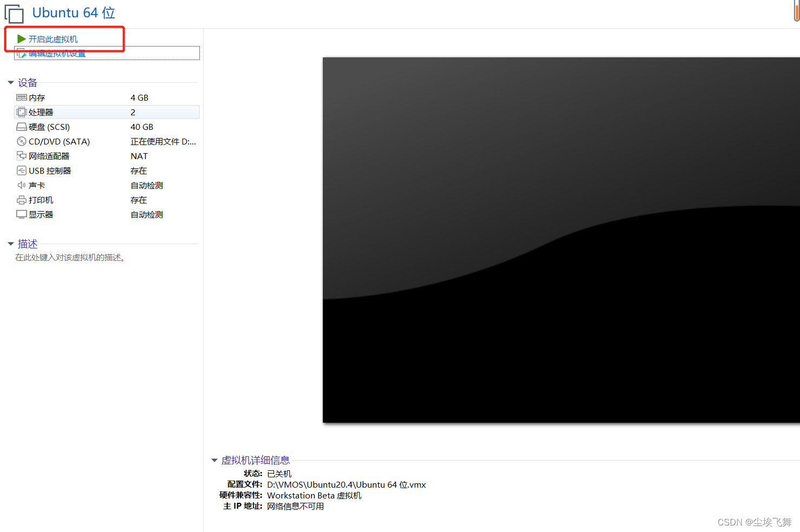Screen dimensions: 800x532
Task: Select the 网络适配器 device label
Action: coord(49,156)
